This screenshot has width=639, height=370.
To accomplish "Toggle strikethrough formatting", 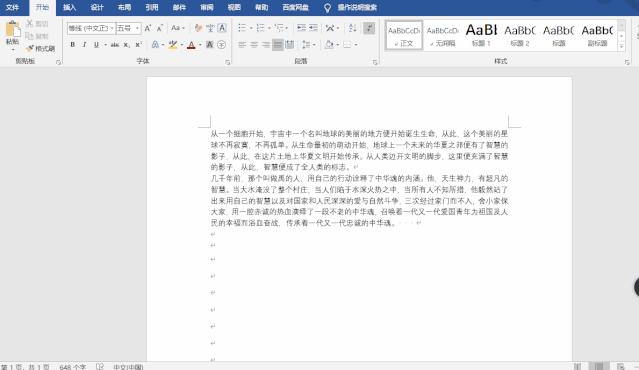I will tap(115, 44).
